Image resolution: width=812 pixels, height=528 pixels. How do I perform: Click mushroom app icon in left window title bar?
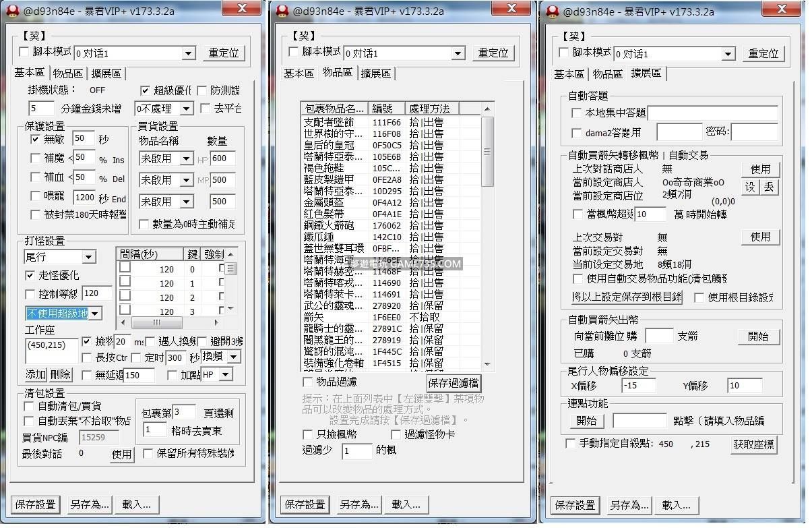pyautogui.click(x=13, y=11)
